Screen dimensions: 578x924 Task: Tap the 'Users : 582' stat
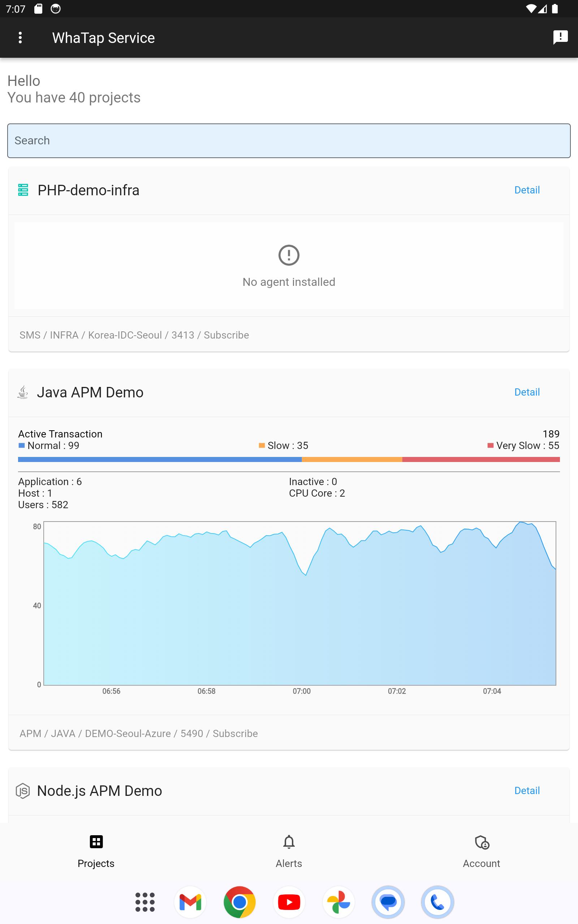tap(43, 504)
